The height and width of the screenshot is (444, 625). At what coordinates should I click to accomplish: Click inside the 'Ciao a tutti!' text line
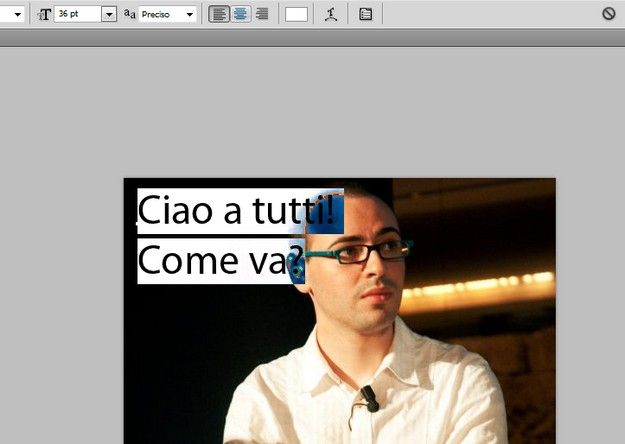240,211
